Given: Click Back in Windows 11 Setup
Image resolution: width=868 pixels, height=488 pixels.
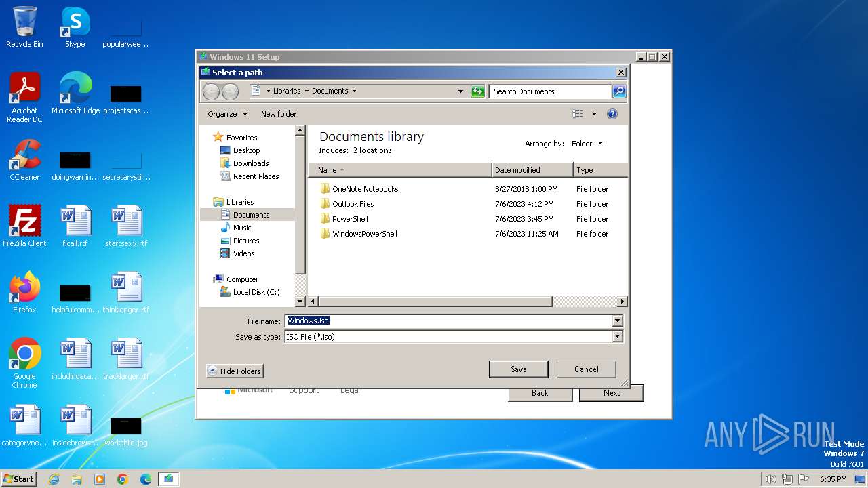Looking at the screenshot, I should coord(540,393).
